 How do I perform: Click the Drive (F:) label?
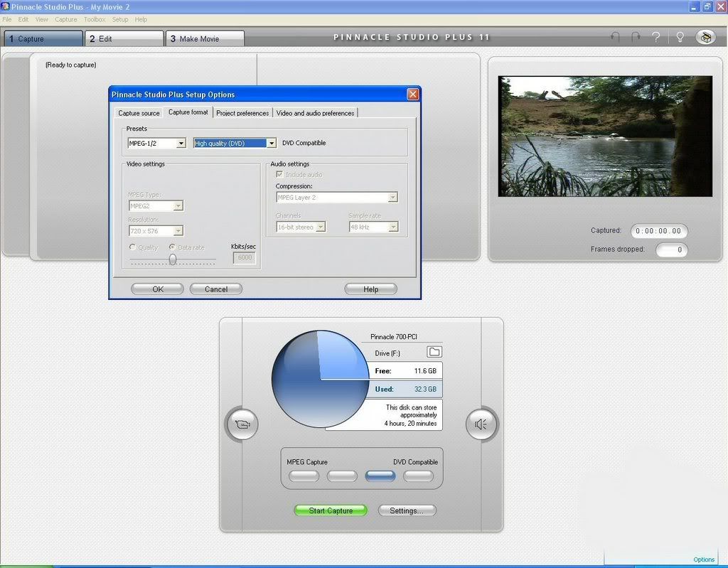click(x=387, y=353)
